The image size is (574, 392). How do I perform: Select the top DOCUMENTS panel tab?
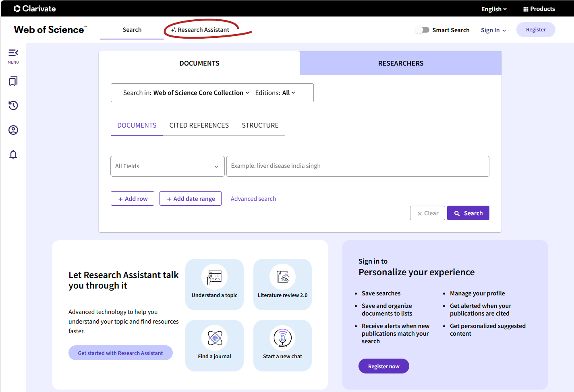(199, 63)
